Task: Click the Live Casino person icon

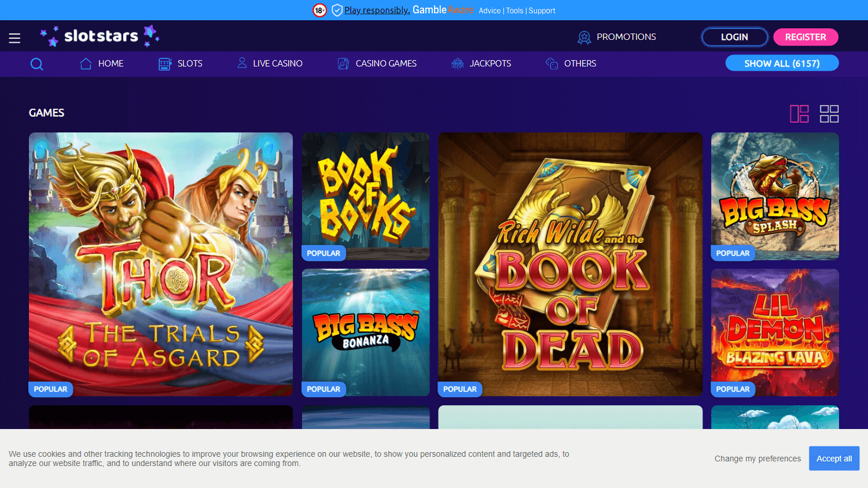Action: [x=242, y=63]
